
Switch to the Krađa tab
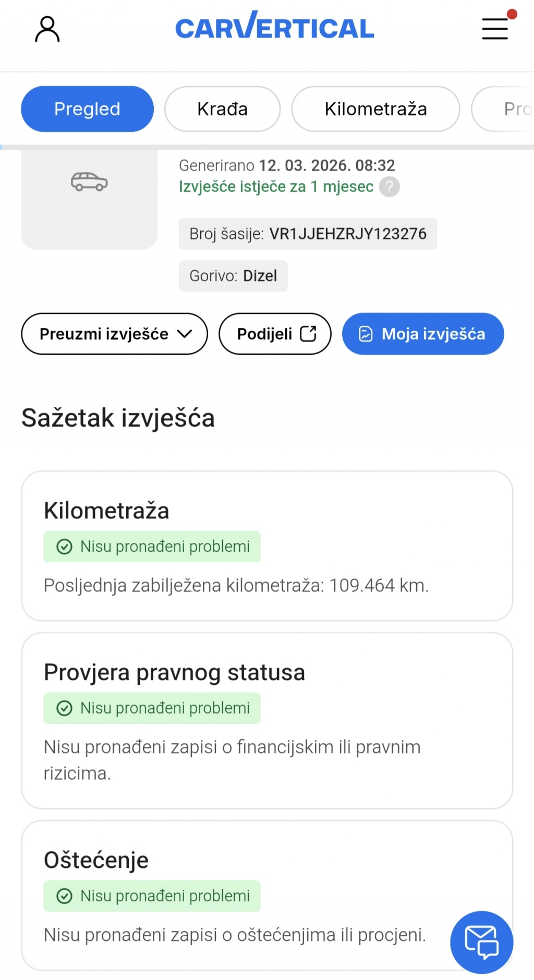click(222, 109)
